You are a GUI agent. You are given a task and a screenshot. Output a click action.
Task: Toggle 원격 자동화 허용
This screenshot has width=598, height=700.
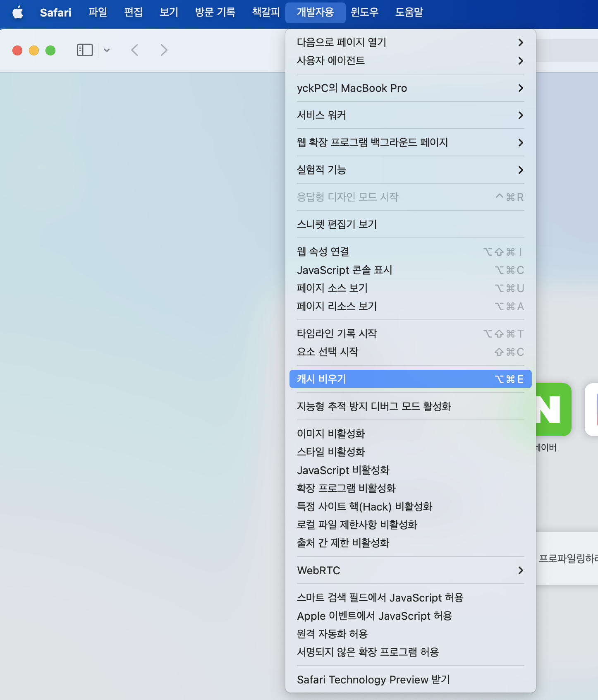[410, 634]
